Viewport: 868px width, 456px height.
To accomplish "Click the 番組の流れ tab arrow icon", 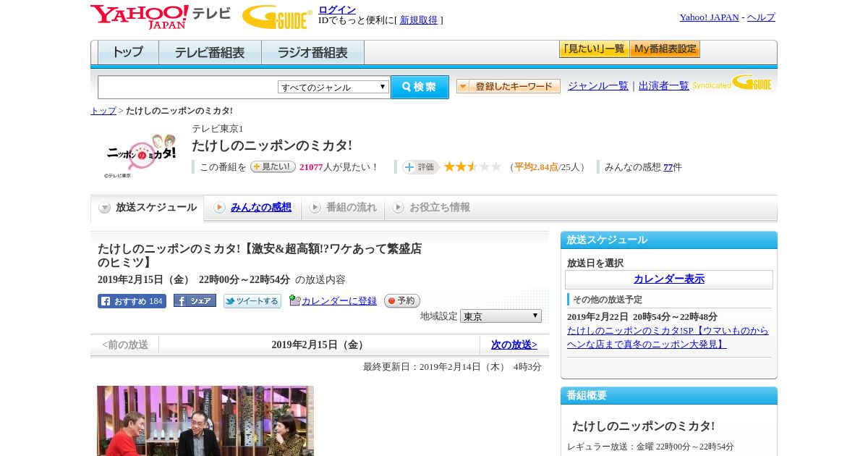I will pos(315,208).
